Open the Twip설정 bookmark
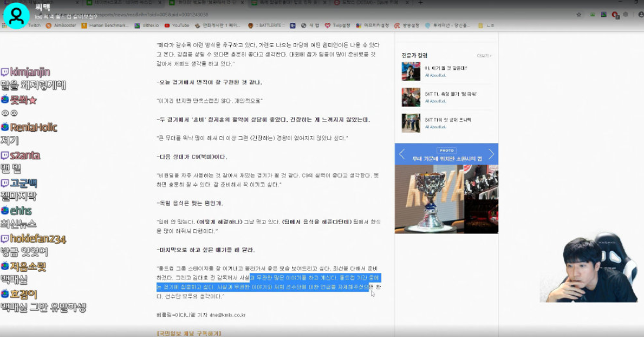Screen dimensions: 644x337 point(337,25)
